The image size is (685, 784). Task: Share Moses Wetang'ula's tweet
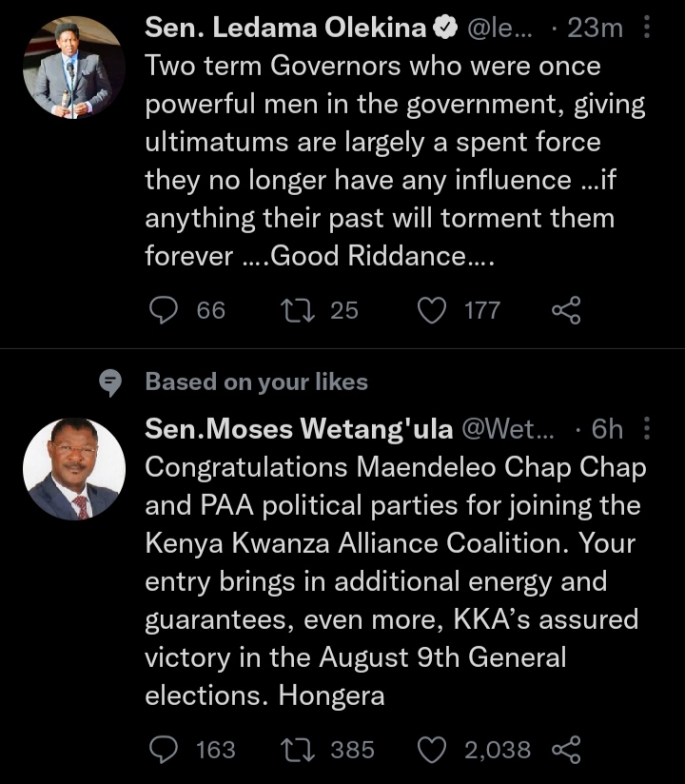[566, 750]
